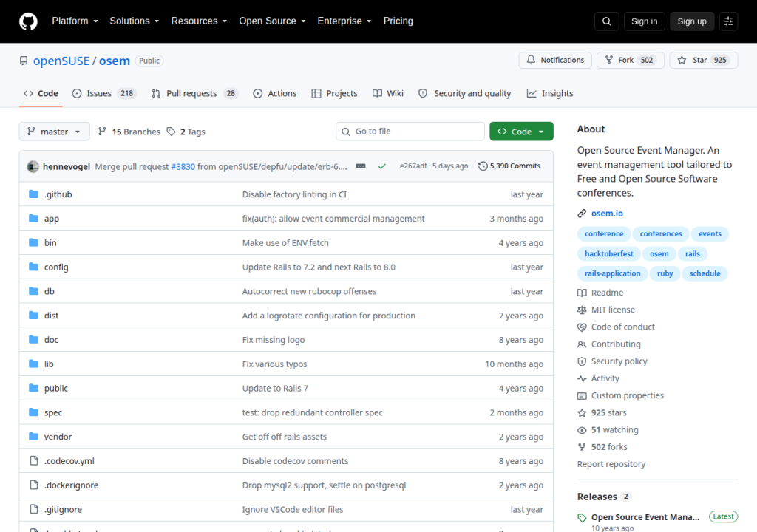
Task: Open the Security and quality tab
Action: [464, 93]
